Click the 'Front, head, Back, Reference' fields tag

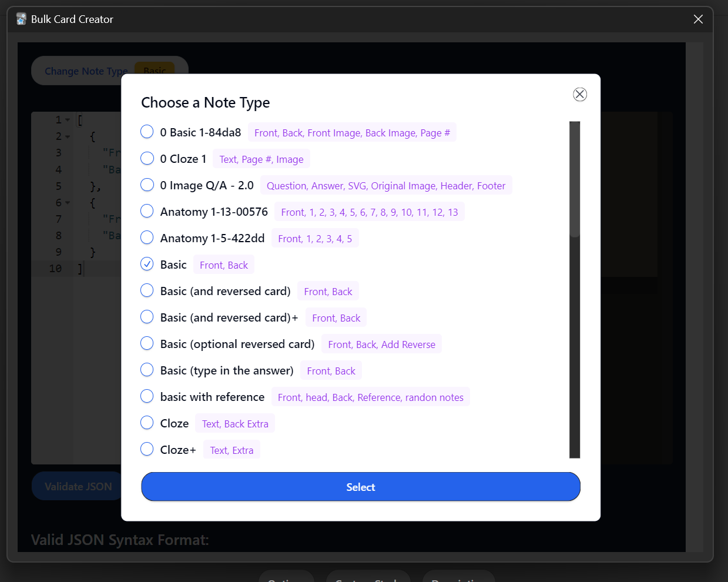[371, 397]
